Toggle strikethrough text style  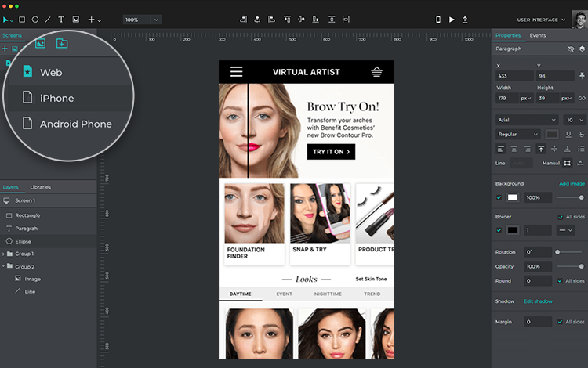(582, 134)
